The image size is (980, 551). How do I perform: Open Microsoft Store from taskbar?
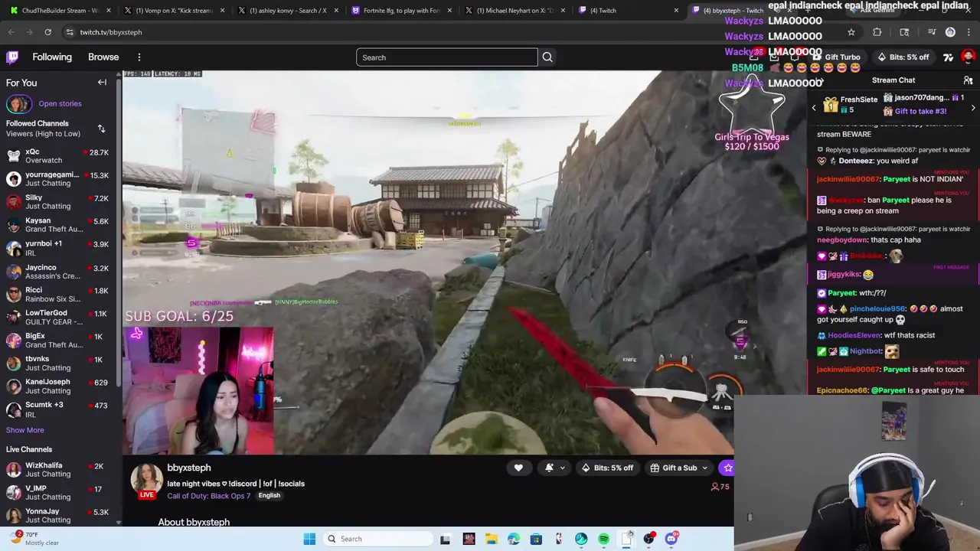point(536,539)
